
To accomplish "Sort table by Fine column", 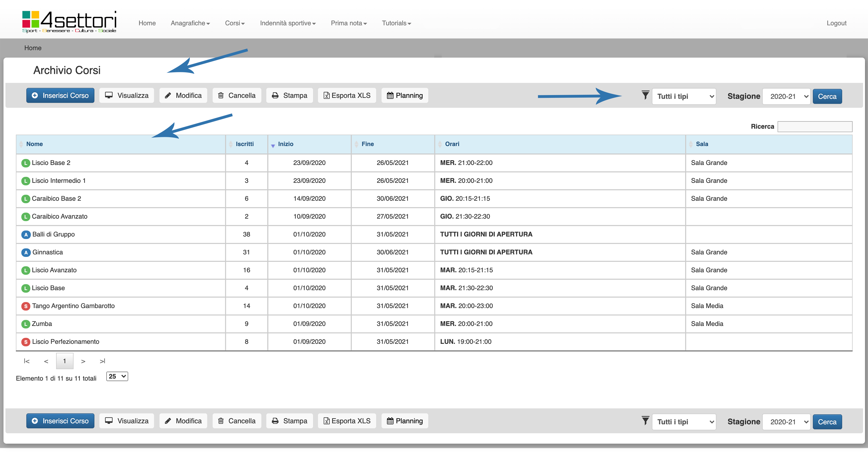I will [393, 144].
